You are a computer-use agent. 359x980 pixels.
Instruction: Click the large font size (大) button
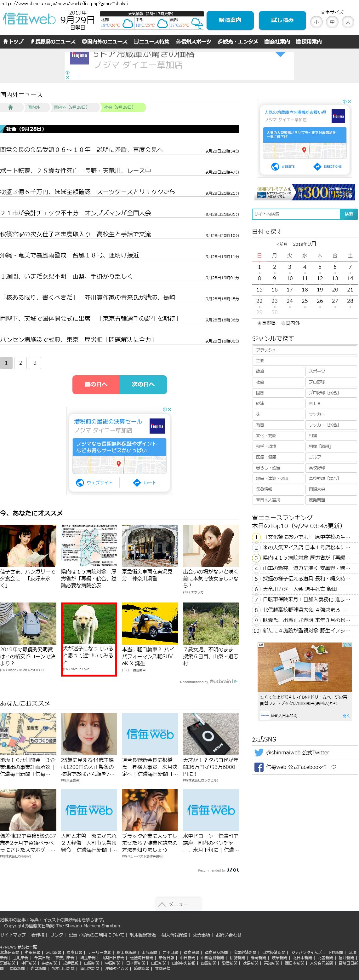tap(348, 22)
